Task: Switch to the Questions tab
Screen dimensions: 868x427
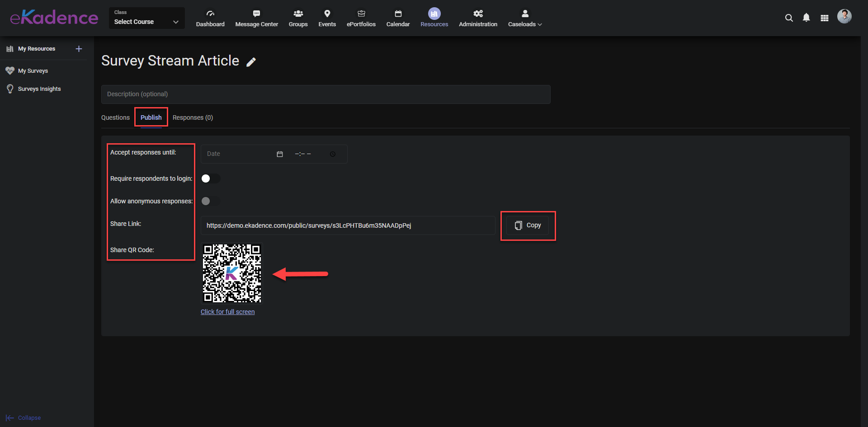Action: coord(115,117)
